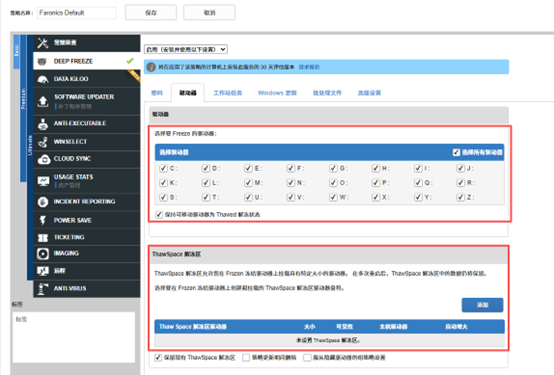This screenshot has height=375, width=554.
Task: Toggle the select all drives checkbox
Action: click(x=456, y=152)
